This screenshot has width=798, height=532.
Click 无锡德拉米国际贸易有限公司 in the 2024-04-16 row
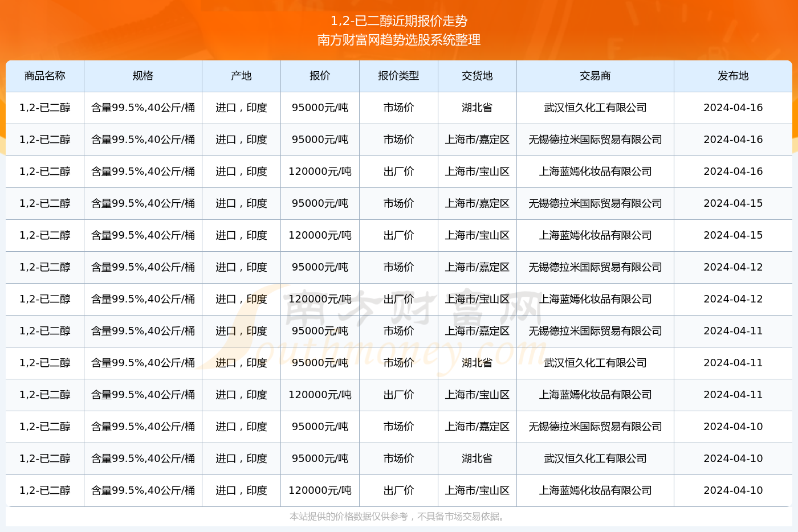click(x=595, y=140)
